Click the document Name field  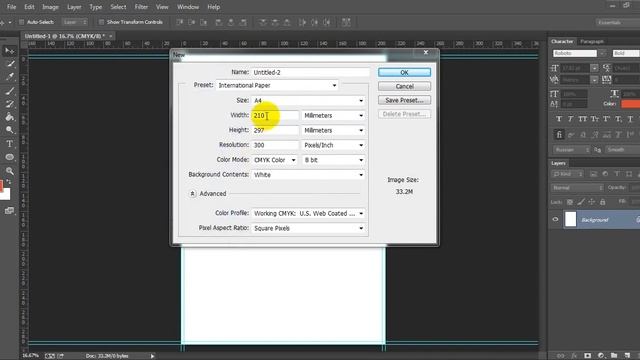tap(310, 72)
